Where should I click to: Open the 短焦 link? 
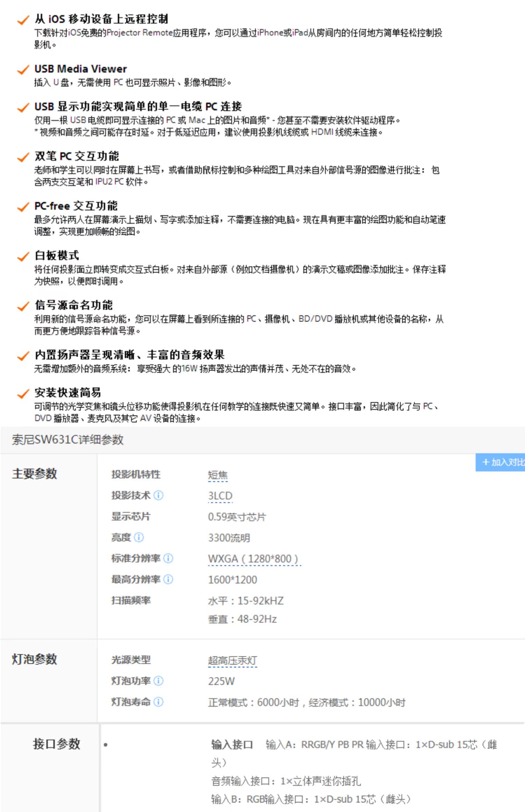[218, 475]
